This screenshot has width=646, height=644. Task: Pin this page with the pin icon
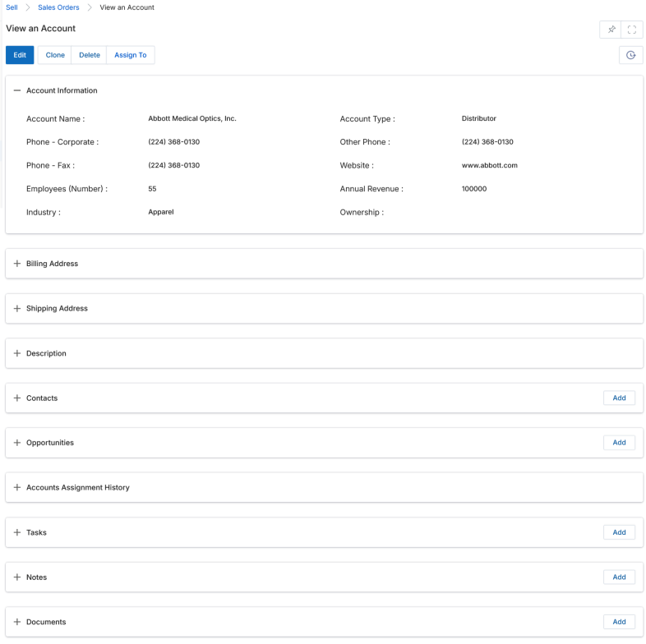pyautogui.click(x=611, y=30)
